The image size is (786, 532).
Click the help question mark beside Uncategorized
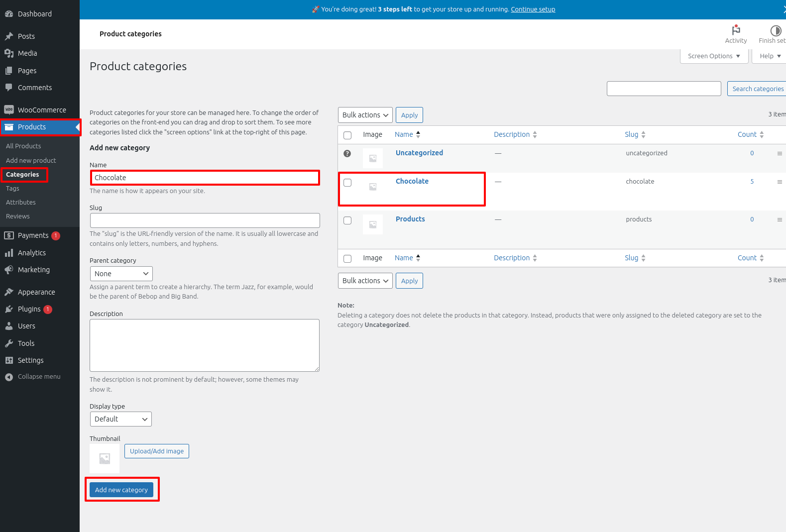[x=347, y=153]
